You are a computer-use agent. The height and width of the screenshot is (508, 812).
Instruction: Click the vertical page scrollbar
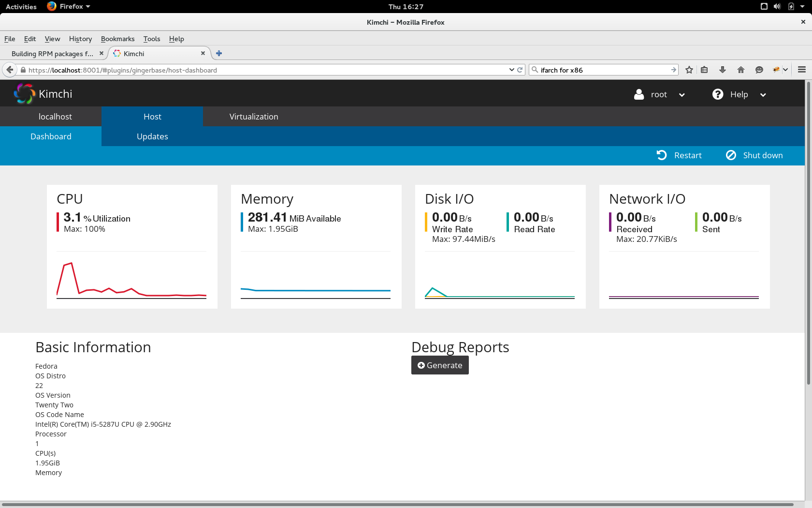(808, 232)
